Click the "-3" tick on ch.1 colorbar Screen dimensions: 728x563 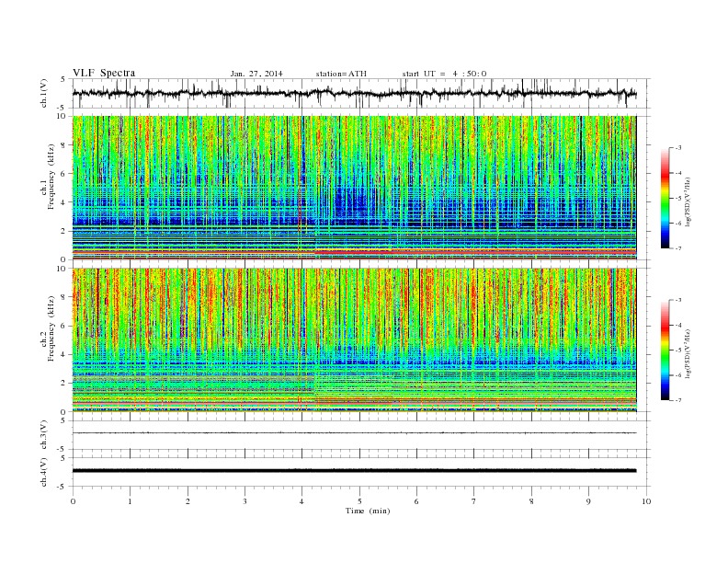(x=678, y=148)
